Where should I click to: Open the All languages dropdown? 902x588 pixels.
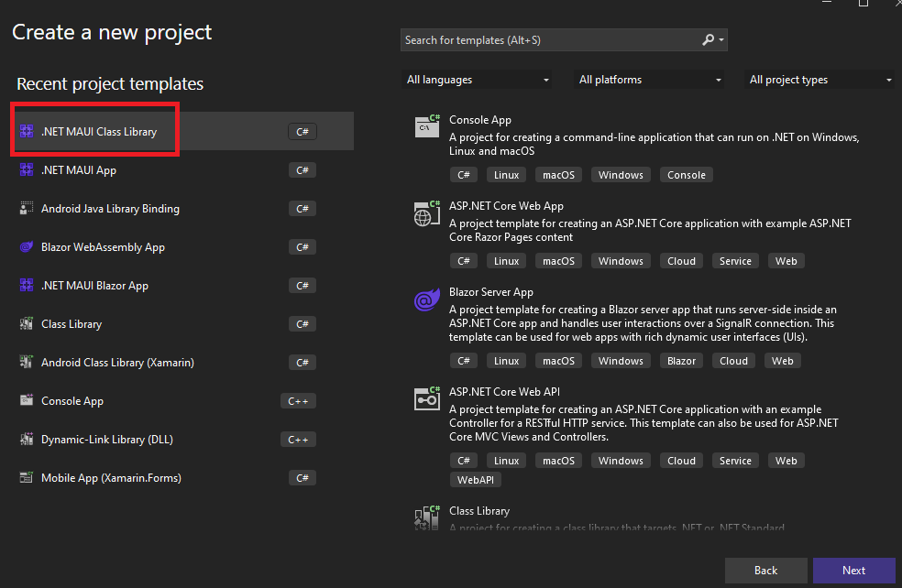pos(478,80)
